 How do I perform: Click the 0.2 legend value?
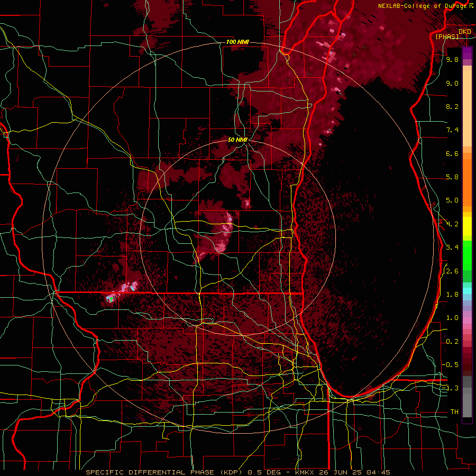(x=452, y=342)
